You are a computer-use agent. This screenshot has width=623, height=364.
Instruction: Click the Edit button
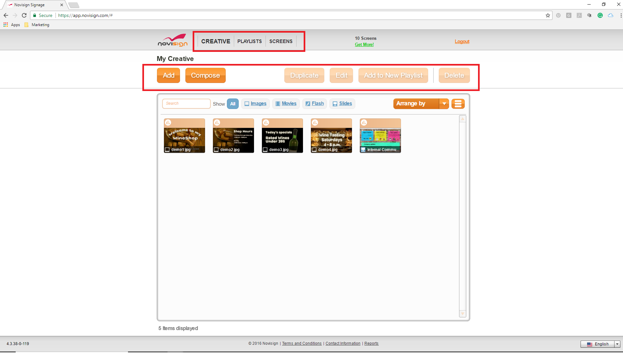pyautogui.click(x=342, y=75)
